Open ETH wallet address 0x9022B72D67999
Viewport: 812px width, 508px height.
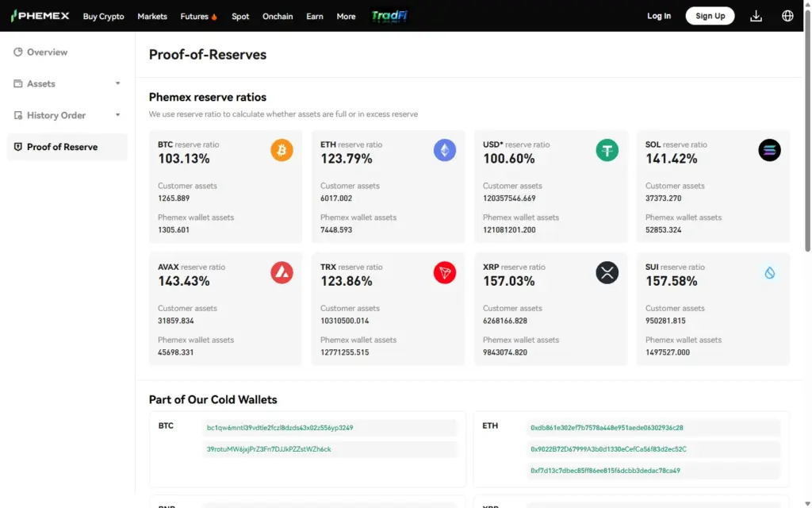(x=608, y=449)
